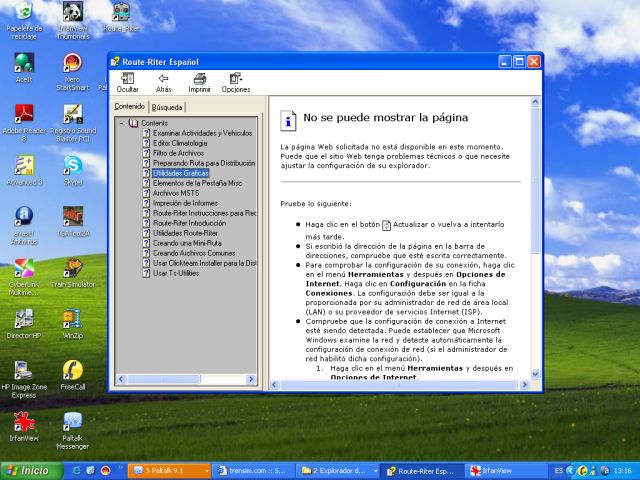This screenshot has width=640, height=480.
Task: Click the Ocultar toolbar icon
Action: coord(128,81)
